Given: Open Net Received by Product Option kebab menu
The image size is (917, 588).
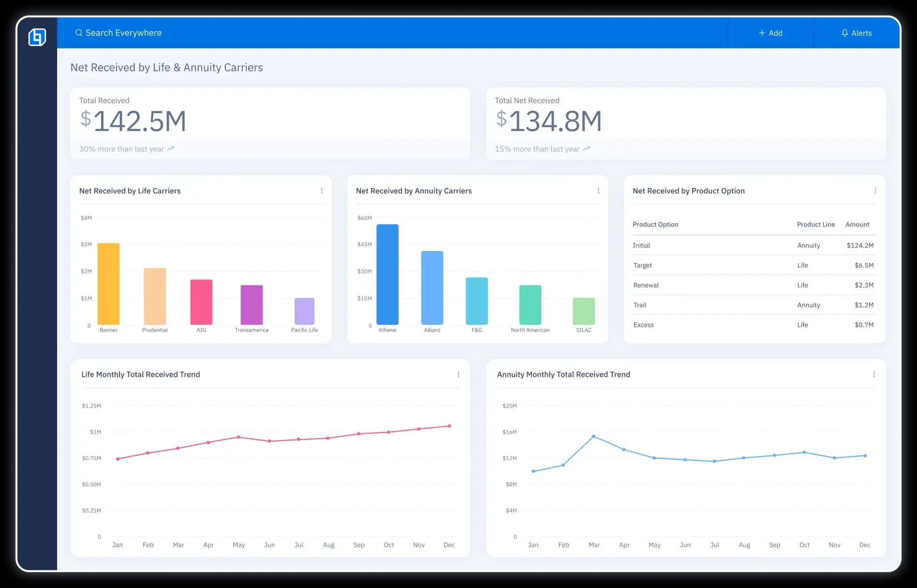Looking at the screenshot, I should [875, 191].
